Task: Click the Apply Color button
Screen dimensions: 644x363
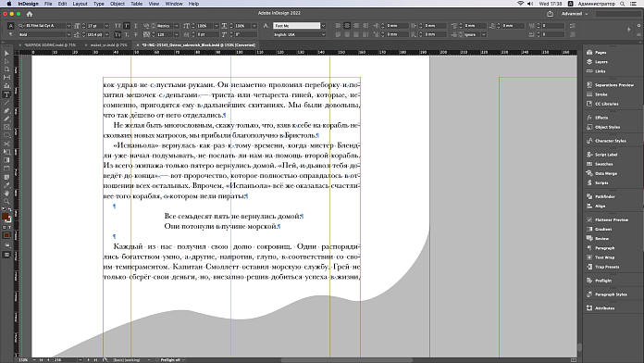Action: (x=6, y=235)
